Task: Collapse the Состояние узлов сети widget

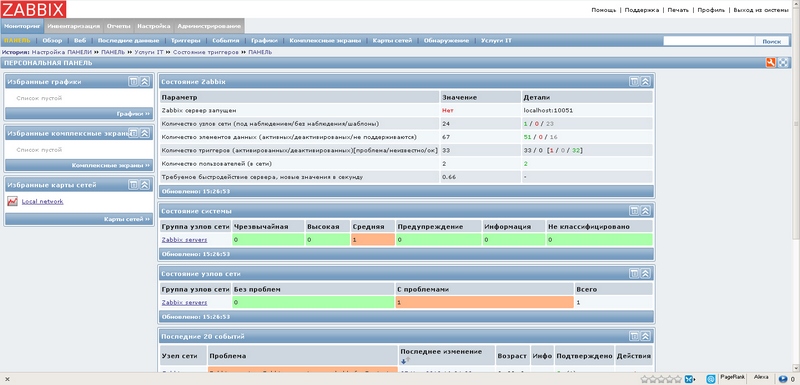Action: (x=645, y=274)
